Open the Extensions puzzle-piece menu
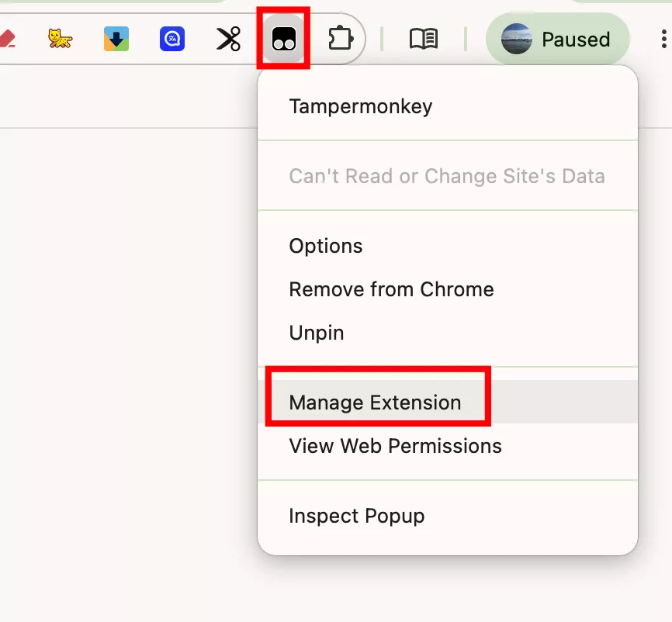The image size is (672, 622). tap(341, 39)
